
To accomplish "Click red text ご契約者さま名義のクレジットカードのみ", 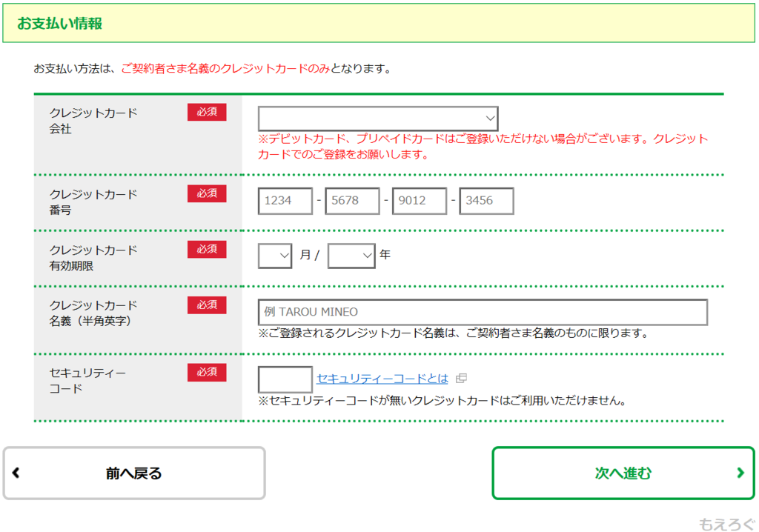I will 225,69.
